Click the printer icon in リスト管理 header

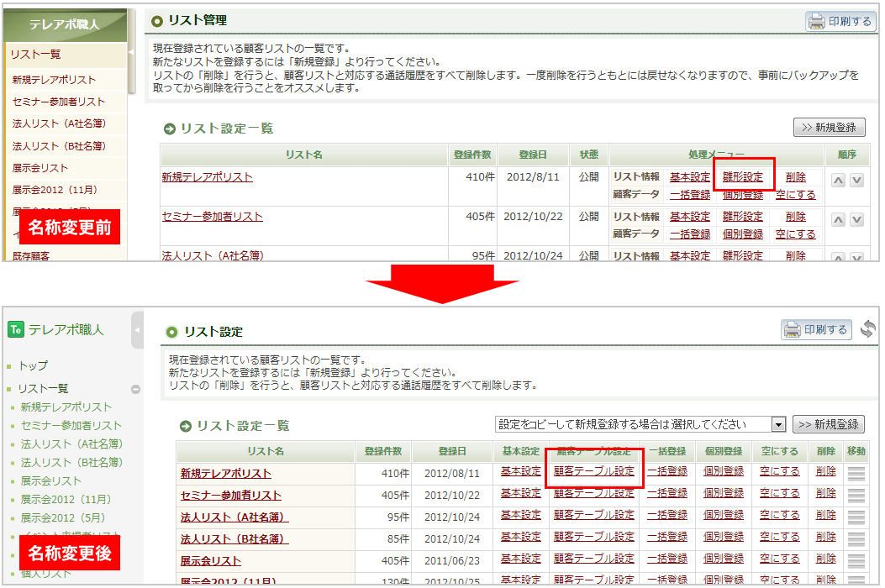pyautogui.click(x=817, y=22)
